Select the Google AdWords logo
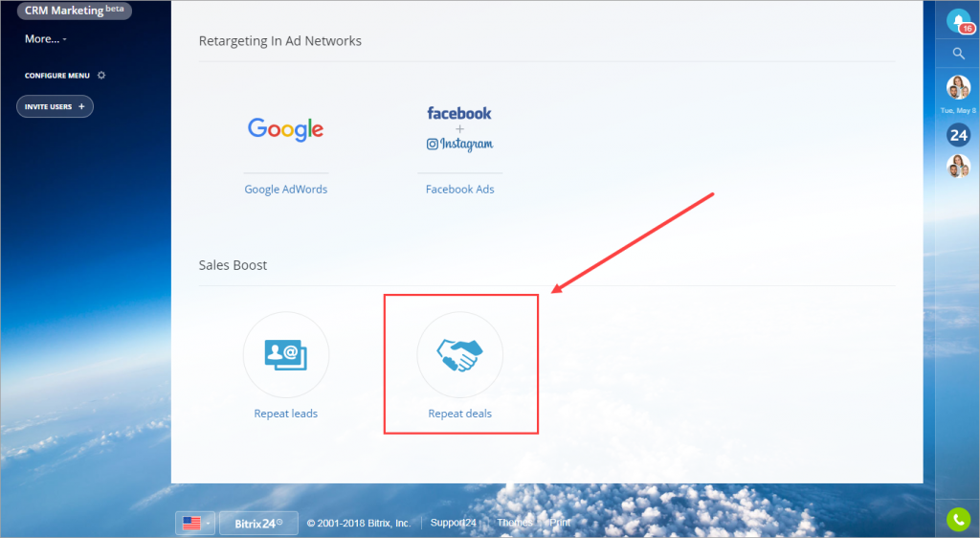Viewport: 980px width, 538px height. (x=285, y=129)
